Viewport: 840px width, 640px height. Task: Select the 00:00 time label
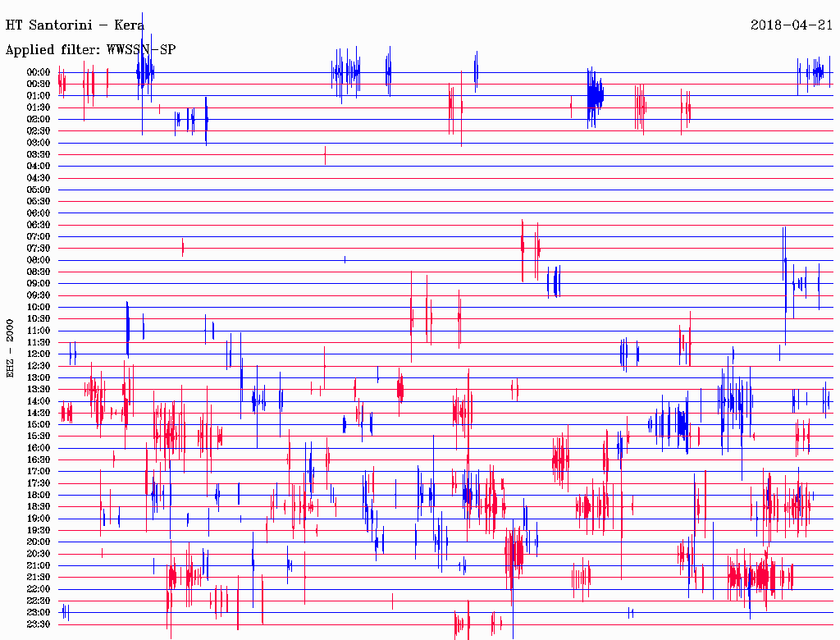click(39, 72)
